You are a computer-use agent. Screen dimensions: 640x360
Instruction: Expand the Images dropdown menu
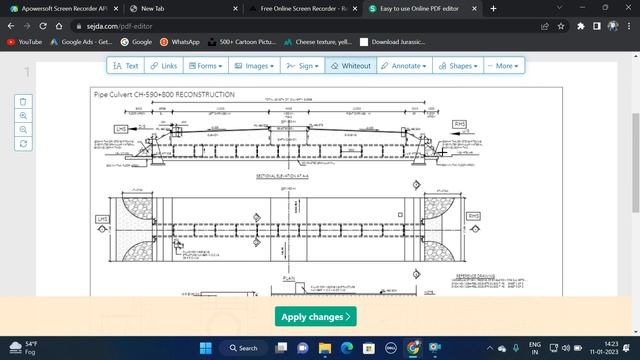254,66
